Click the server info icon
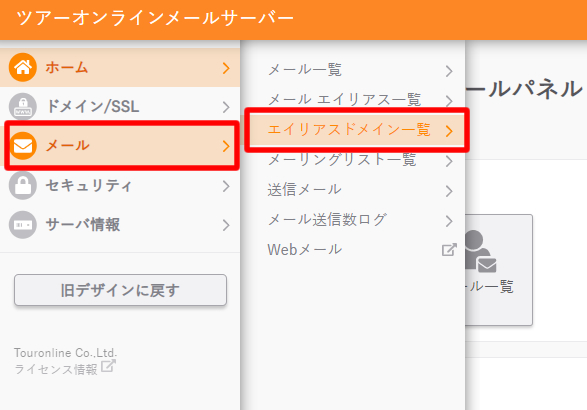The height and width of the screenshot is (410, 587). (23, 225)
